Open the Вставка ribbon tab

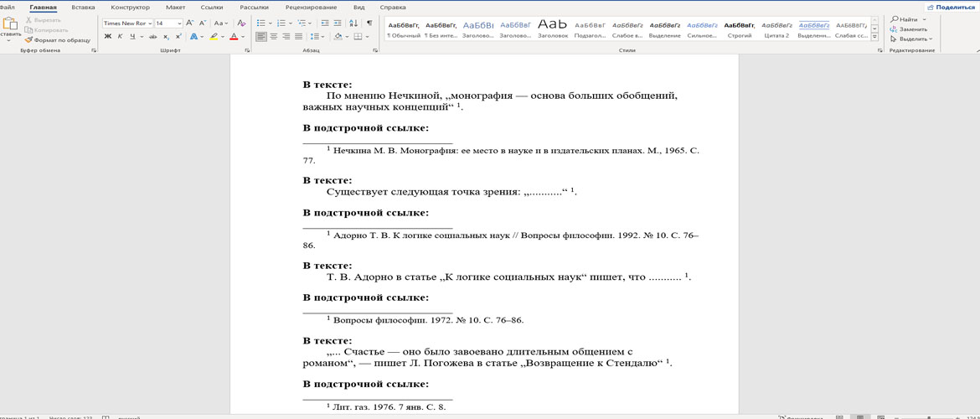point(83,8)
